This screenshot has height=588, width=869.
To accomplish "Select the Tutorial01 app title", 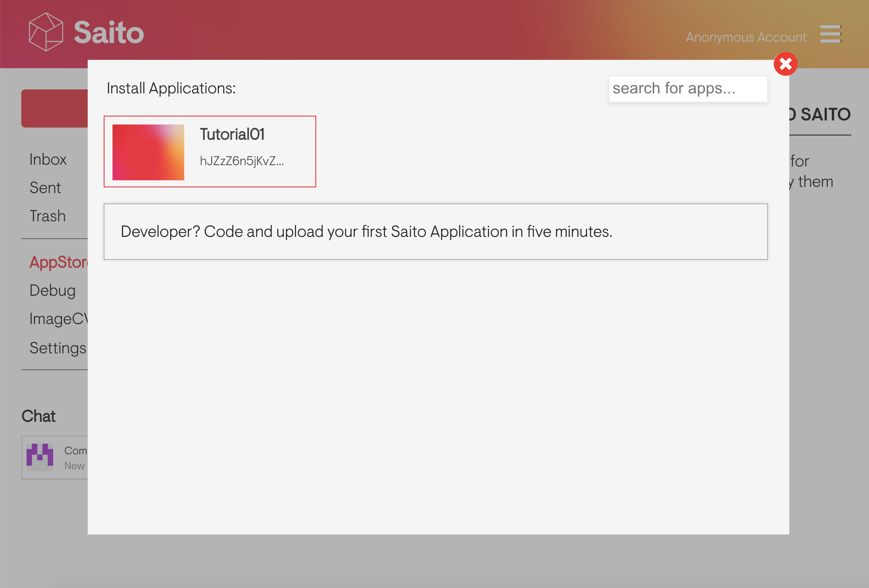I will coord(232,134).
